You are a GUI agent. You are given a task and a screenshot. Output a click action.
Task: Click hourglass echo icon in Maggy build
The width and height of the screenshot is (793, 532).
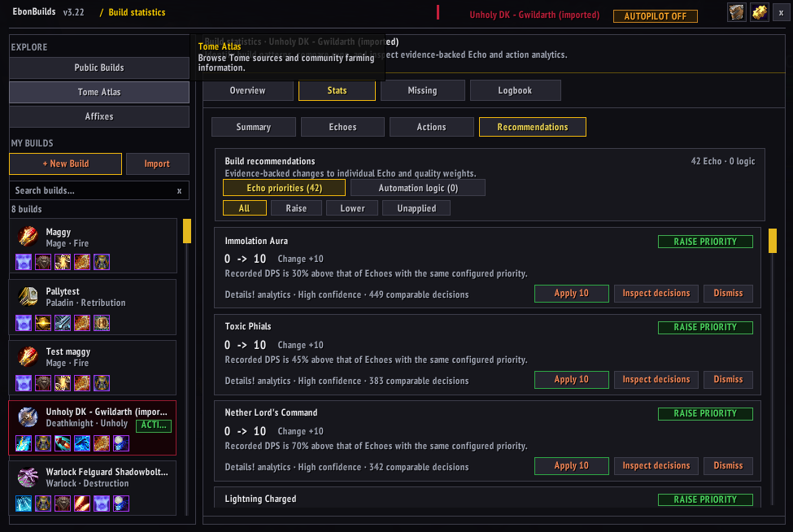click(x=102, y=262)
